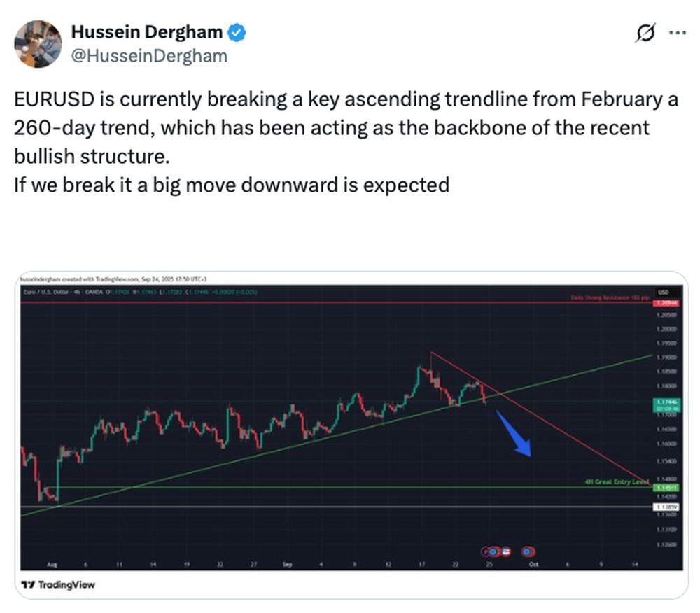Open the @HusseinDergham handle link
700x613 pixels.
coord(149,56)
